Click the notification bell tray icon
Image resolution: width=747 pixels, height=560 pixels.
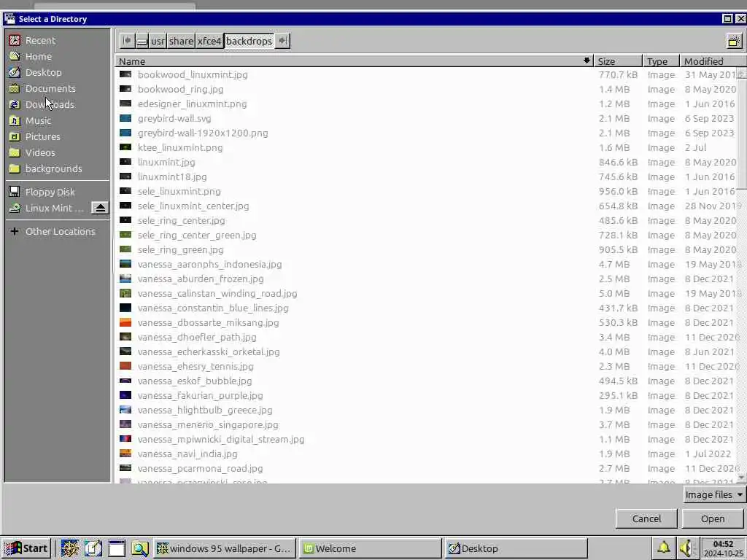[664, 548]
